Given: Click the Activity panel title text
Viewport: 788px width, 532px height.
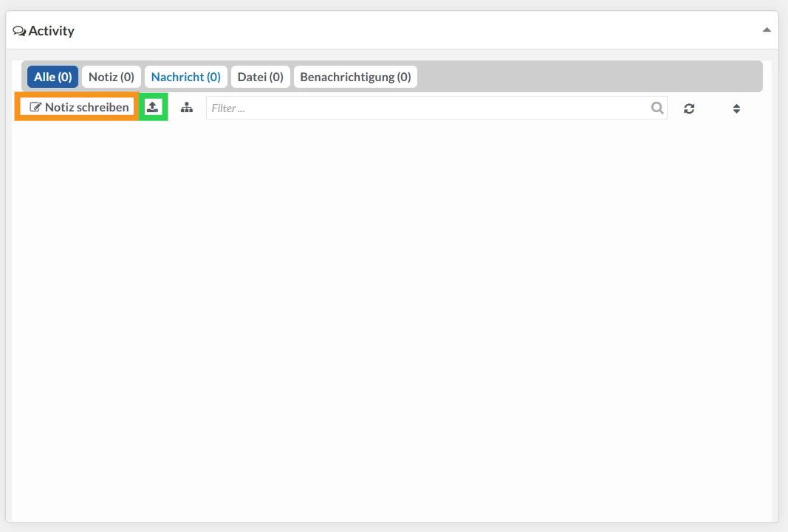Looking at the screenshot, I should coord(51,31).
